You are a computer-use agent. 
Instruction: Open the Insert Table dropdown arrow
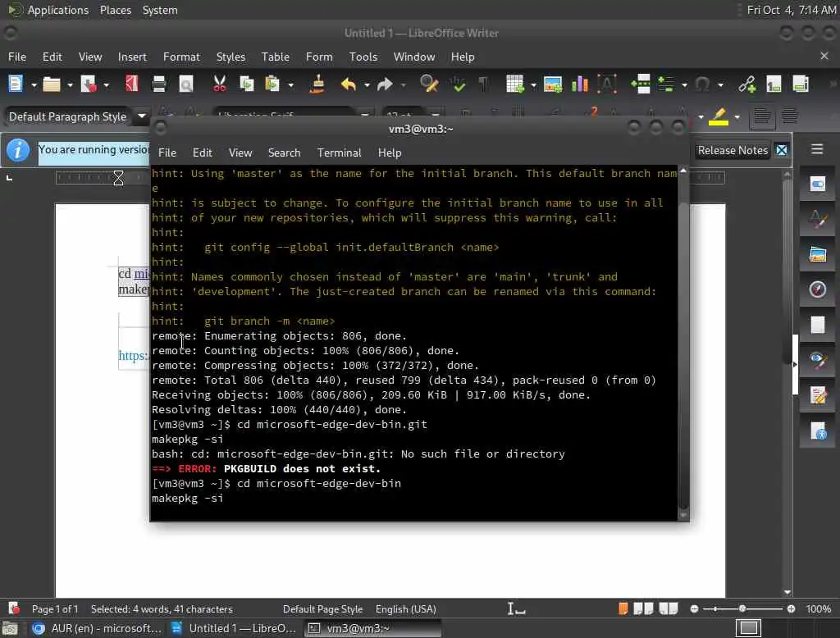(x=533, y=84)
